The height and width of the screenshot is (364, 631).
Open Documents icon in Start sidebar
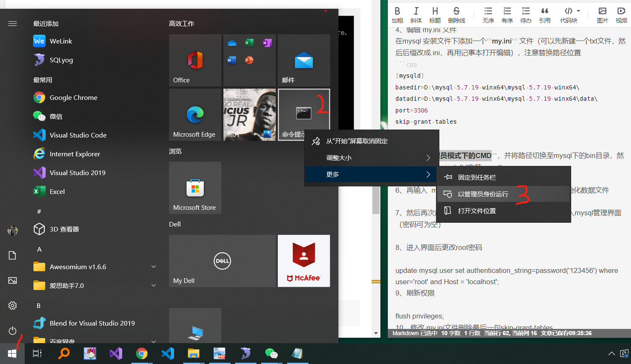click(x=13, y=255)
